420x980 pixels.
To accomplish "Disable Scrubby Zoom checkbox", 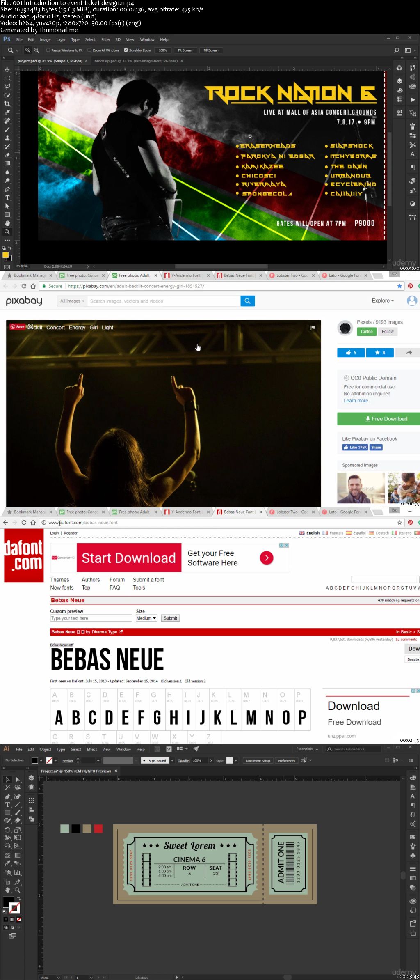I will coord(126,50).
